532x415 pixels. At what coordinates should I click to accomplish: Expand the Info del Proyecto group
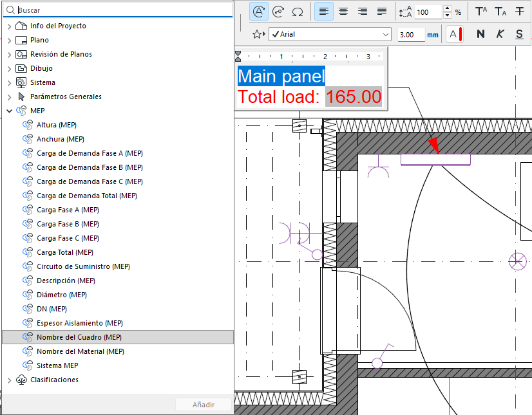click(x=9, y=26)
